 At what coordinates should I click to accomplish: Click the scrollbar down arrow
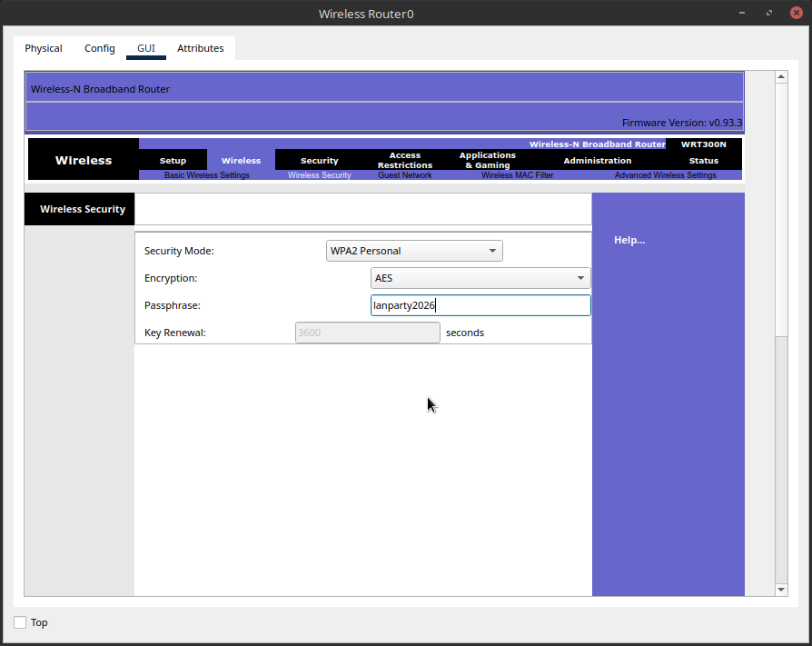pyautogui.click(x=781, y=590)
